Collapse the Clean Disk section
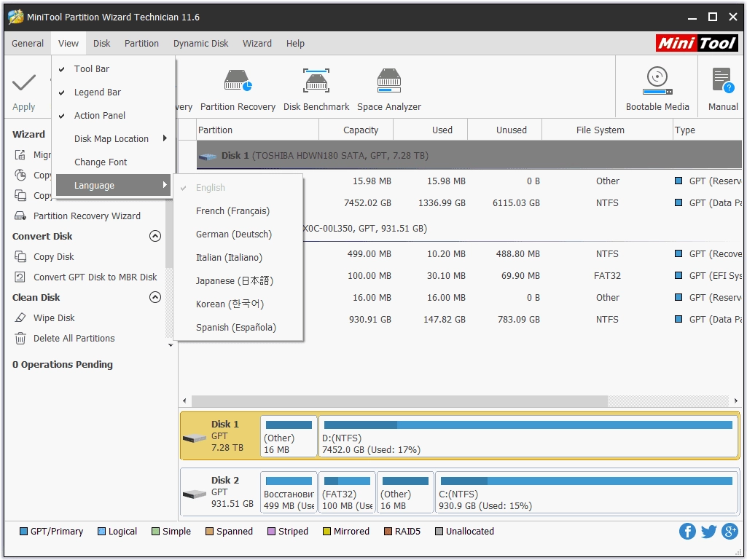This screenshot has width=747, height=560. 155,297
